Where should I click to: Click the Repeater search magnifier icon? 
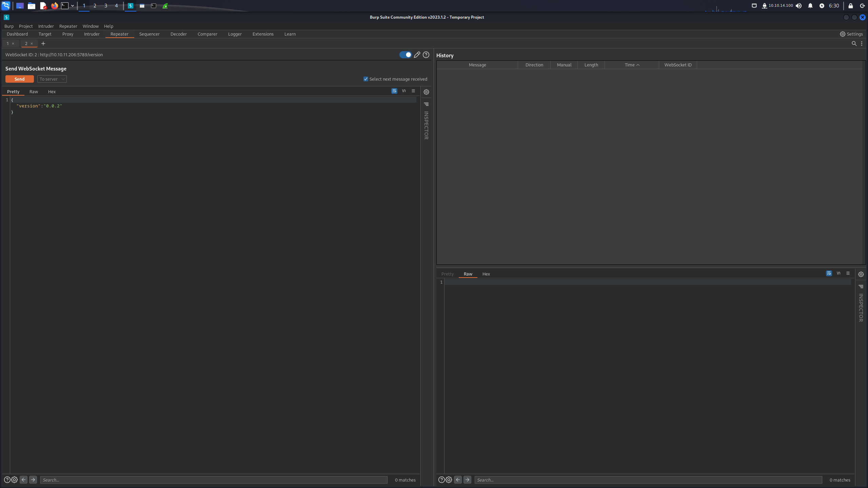[x=854, y=43]
